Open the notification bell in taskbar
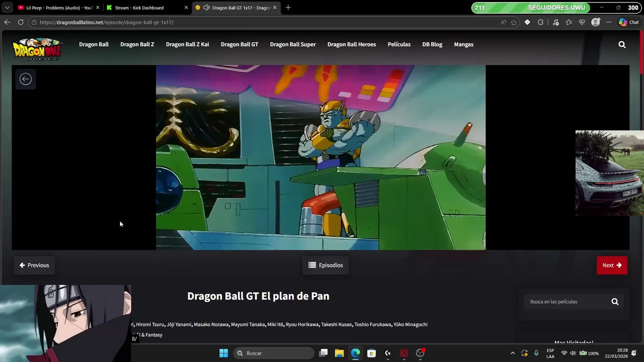Screen dimensions: 644x362 click(634, 353)
